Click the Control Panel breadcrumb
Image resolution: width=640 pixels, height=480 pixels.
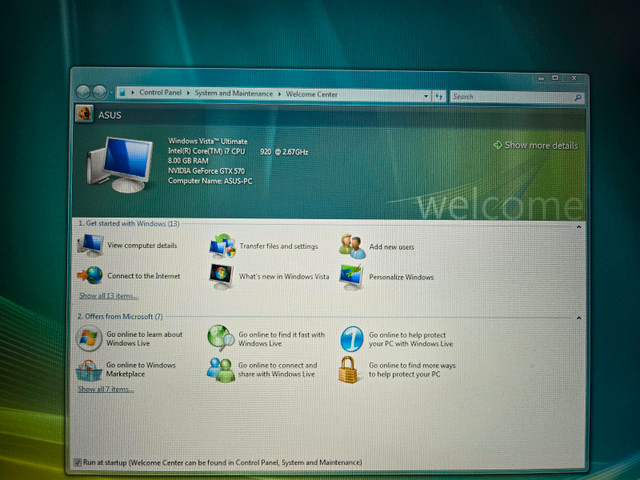pos(160,93)
